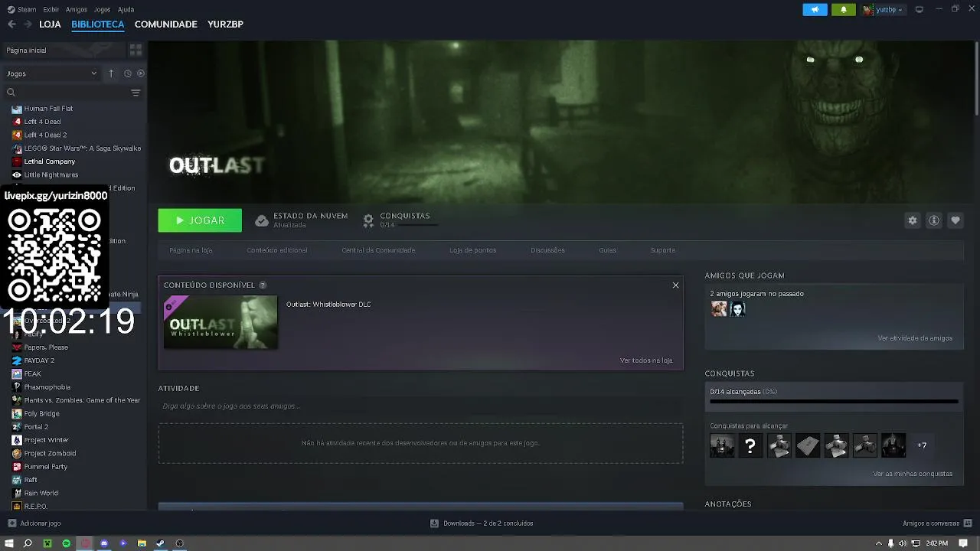This screenshot has width=980, height=551.
Task: Click the ready-to-play filter icon
Action: 141,73
